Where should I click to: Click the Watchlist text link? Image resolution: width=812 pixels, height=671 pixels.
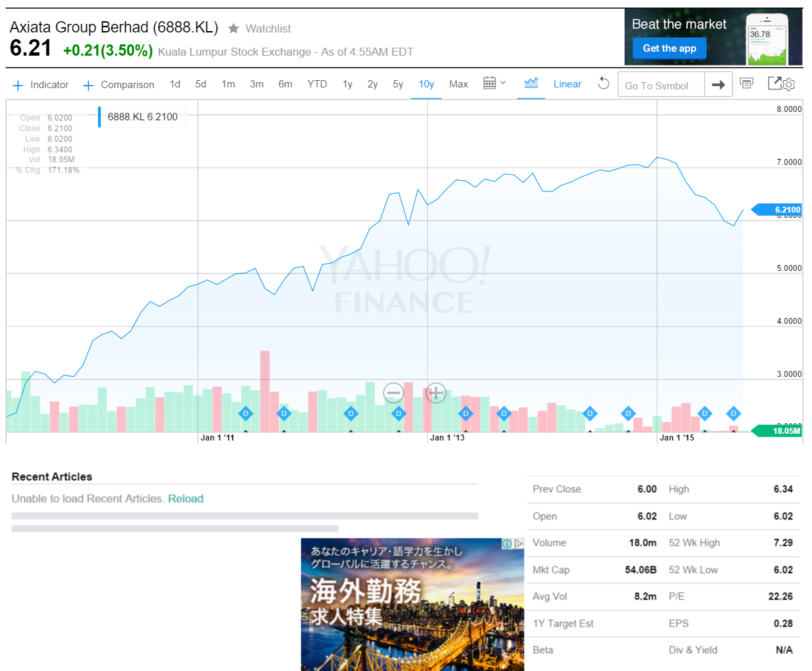(x=268, y=28)
